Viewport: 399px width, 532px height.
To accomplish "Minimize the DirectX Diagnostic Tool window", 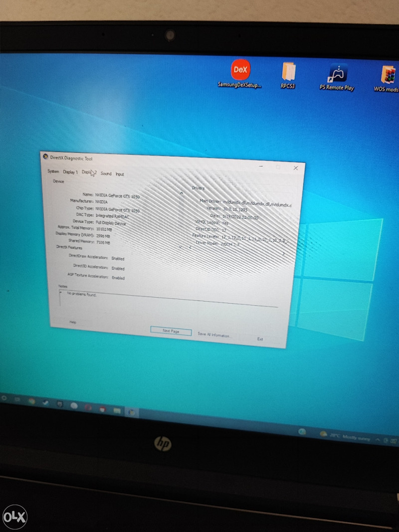I will [261, 166].
